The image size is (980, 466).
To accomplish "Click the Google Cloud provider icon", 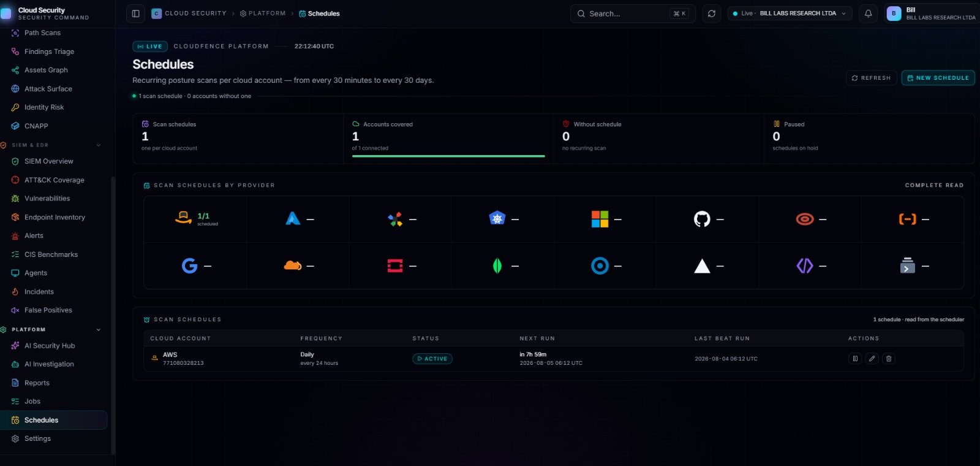I will [x=395, y=219].
